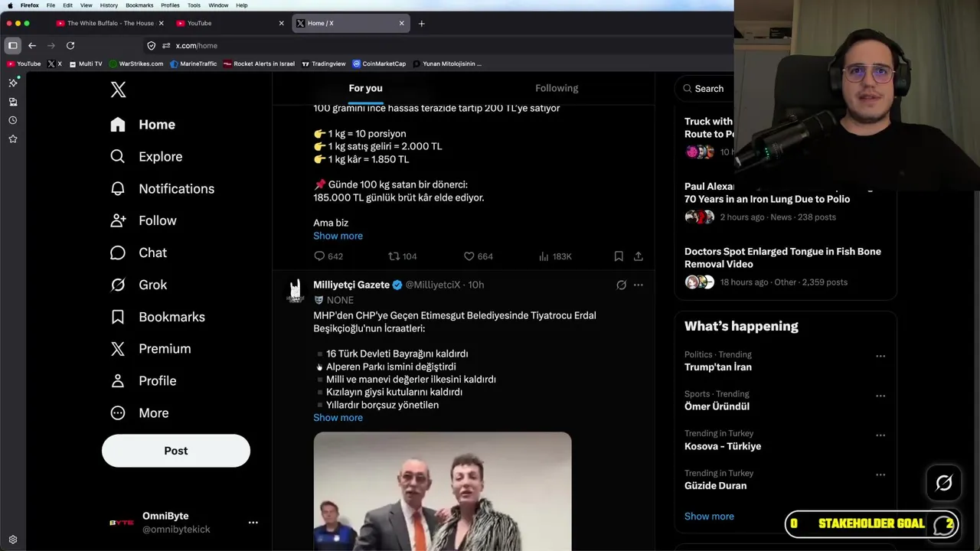Image resolution: width=980 pixels, height=551 pixels.
Task: Open Premium subscription page
Action: (x=151, y=349)
